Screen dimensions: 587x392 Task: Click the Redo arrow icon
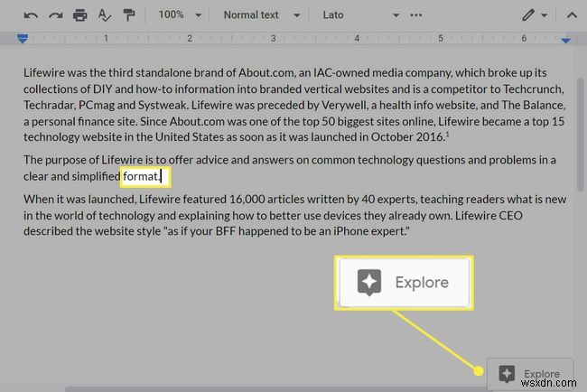[55, 15]
